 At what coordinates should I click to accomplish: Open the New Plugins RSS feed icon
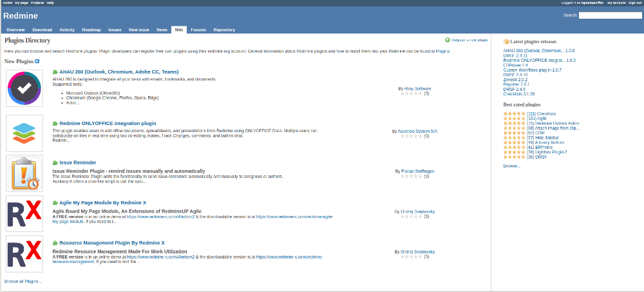click(37, 62)
